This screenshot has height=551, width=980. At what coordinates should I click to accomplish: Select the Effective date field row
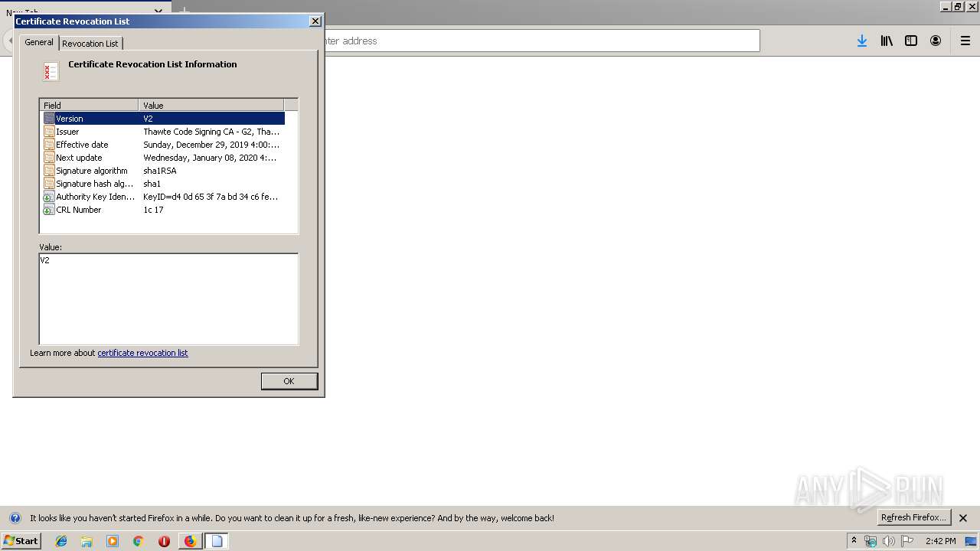coord(164,145)
